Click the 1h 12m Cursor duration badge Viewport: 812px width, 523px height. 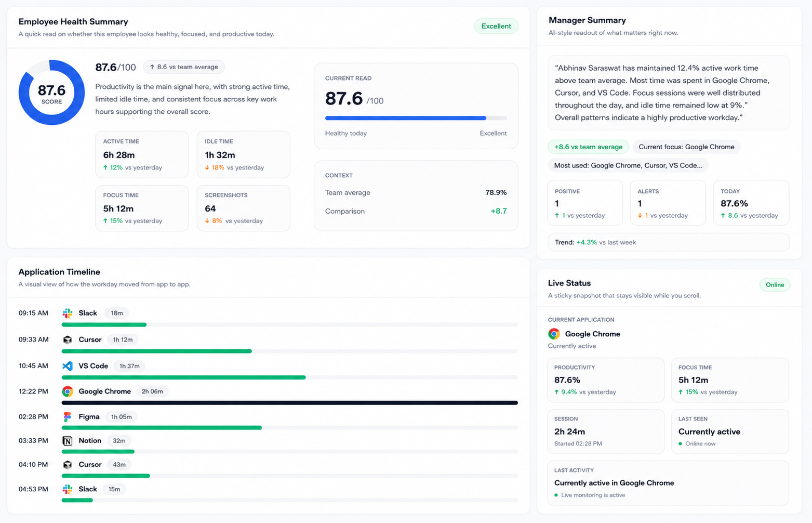tap(123, 339)
